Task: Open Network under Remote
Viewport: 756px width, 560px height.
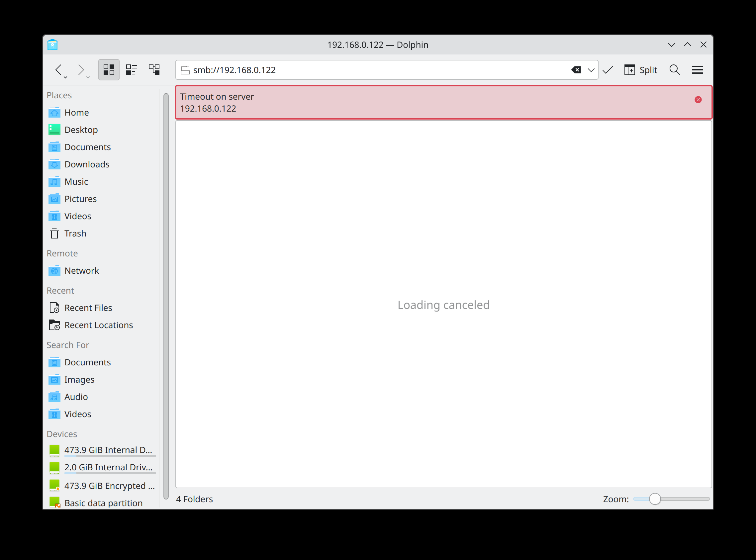Action: [102, 271]
